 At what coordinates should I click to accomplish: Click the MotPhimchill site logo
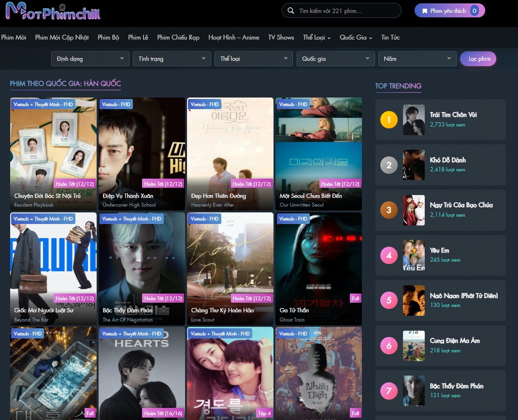click(53, 12)
